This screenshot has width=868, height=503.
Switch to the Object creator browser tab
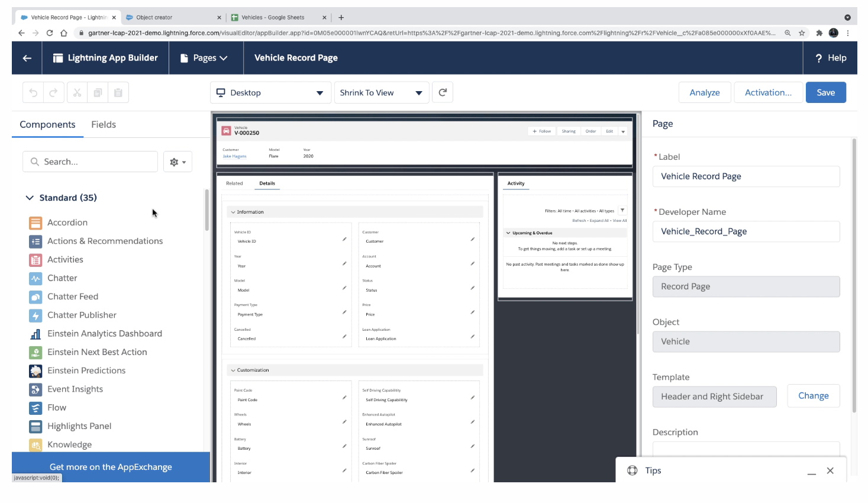pyautogui.click(x=172, y=18)
